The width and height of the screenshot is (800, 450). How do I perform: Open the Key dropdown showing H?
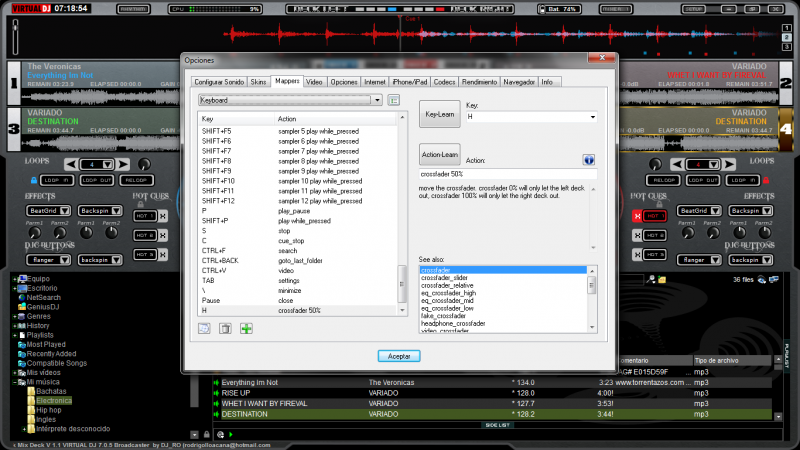pyautogui.click(x=592, y=117)
